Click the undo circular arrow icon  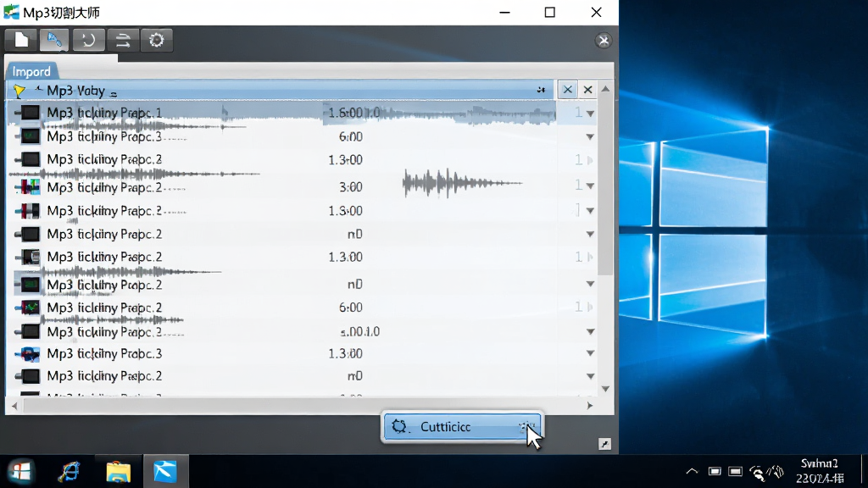pos(88,40)
